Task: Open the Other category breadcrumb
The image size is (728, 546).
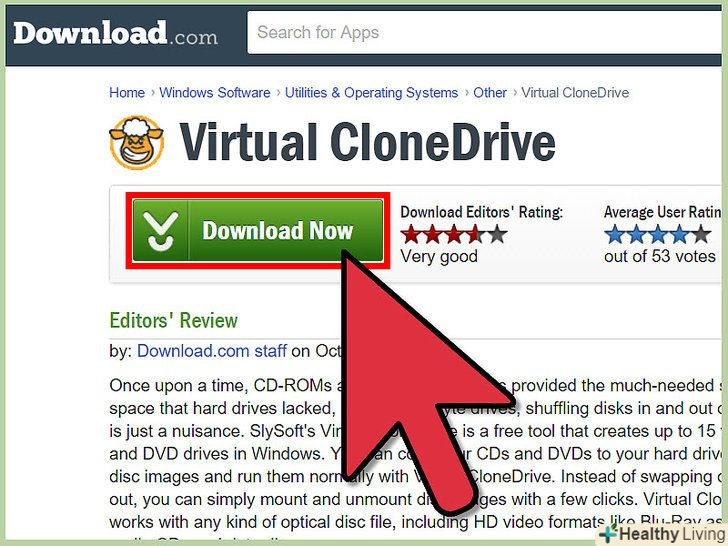Action: [x=490, y=92]
